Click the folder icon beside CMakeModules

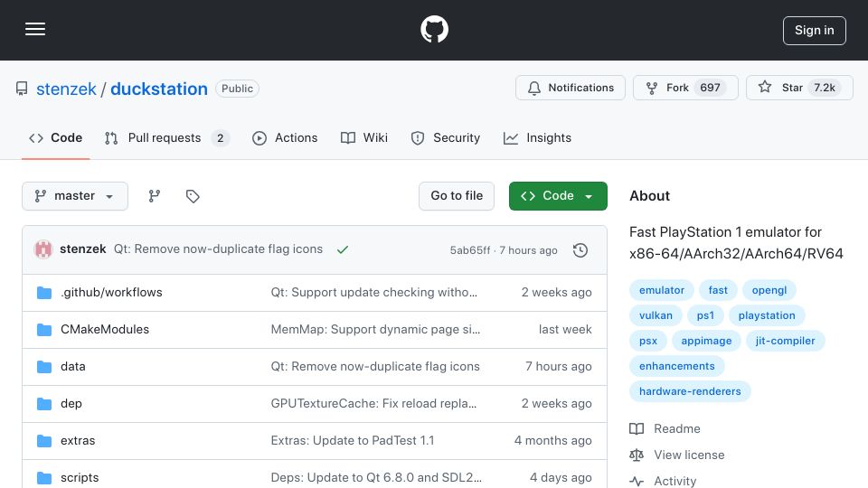44,330
